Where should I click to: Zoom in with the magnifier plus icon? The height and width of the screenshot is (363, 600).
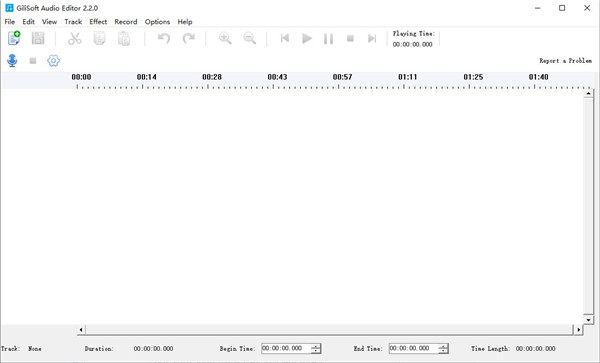tap(225, 38)
